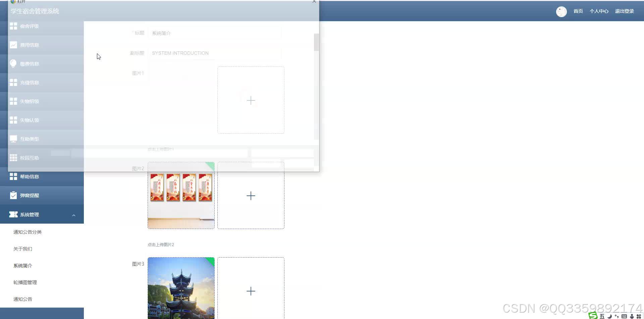
Task: Select 轮播图管理 submenu entry
Action: 25,282
